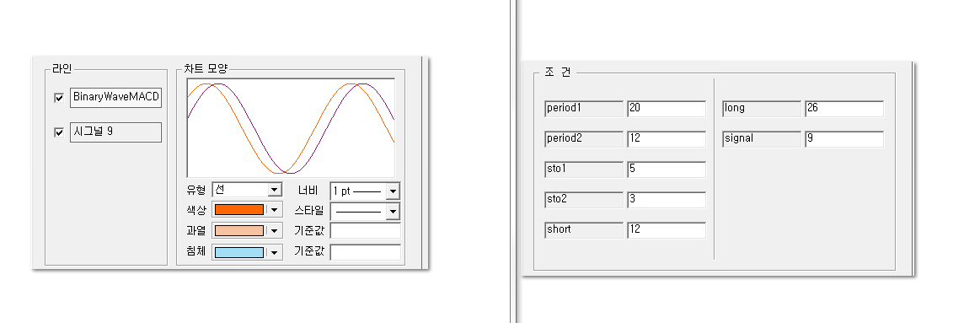
Task: Uncheck the BinaryWaveMACD line checkbox
Action: (59, 98)
